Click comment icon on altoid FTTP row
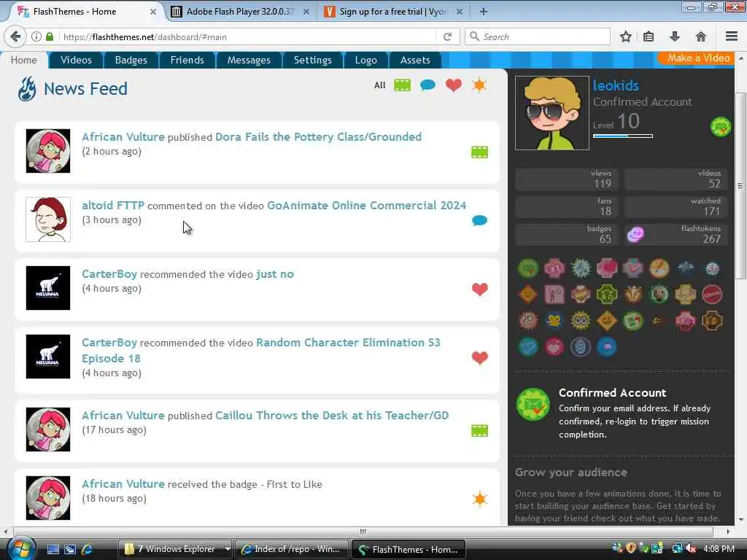747x560 pixels. coord(480,220)
